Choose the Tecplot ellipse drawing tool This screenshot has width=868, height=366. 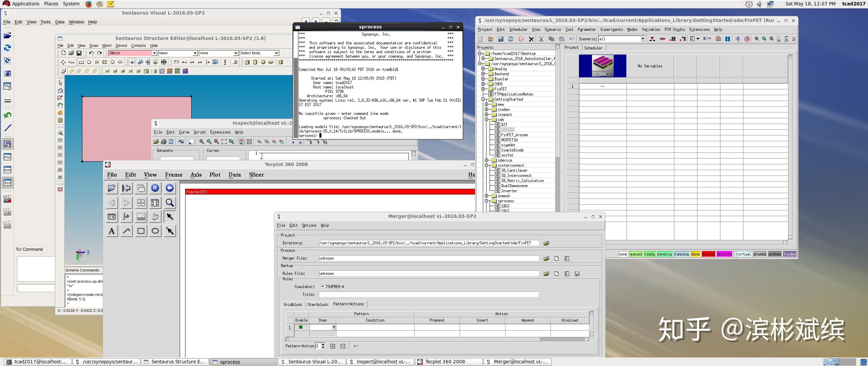(155, 231)
